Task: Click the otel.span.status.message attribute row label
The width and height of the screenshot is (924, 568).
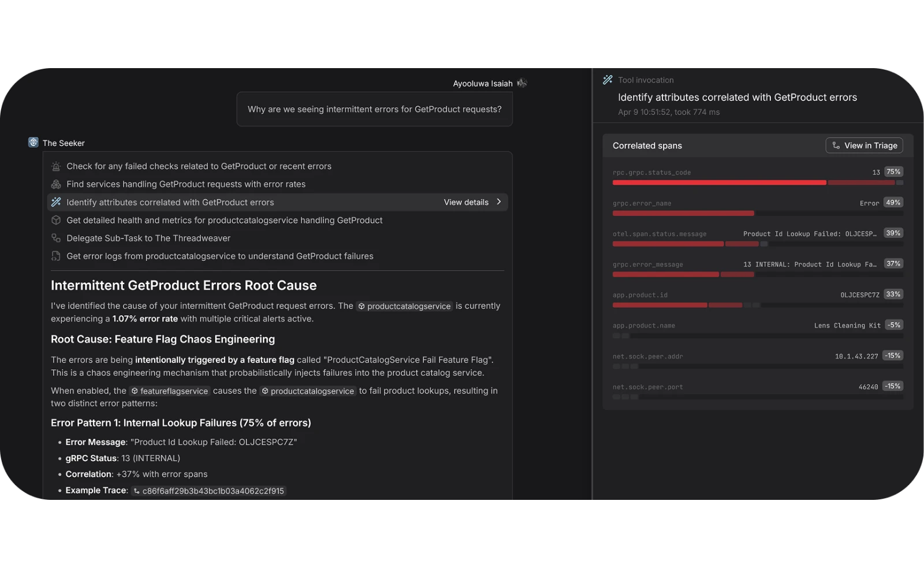Action: pos(660,234)
